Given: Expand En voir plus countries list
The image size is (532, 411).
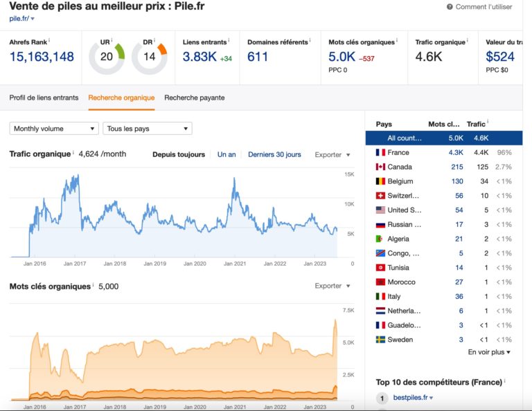Looking at the screenshot, I should click(489, 352).
